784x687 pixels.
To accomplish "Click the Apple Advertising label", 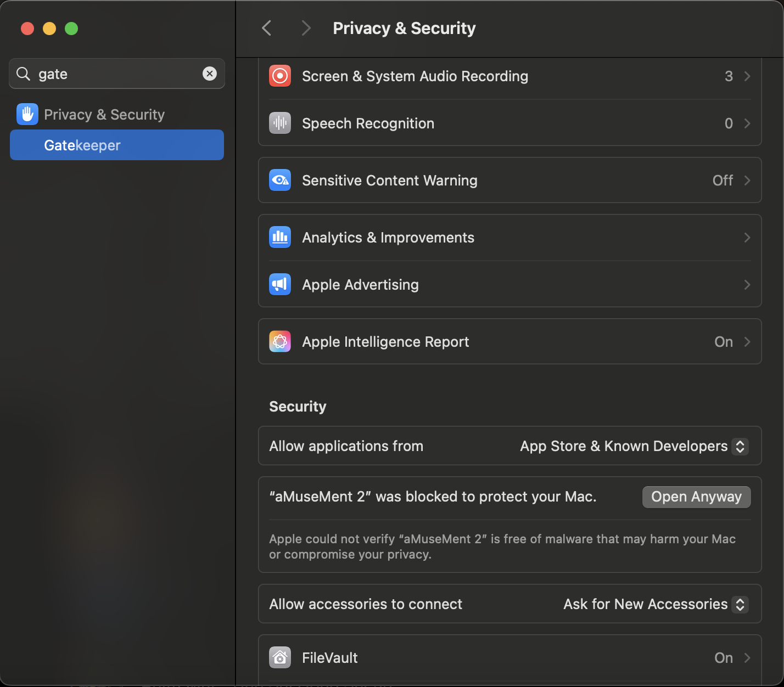I will 360,285.
